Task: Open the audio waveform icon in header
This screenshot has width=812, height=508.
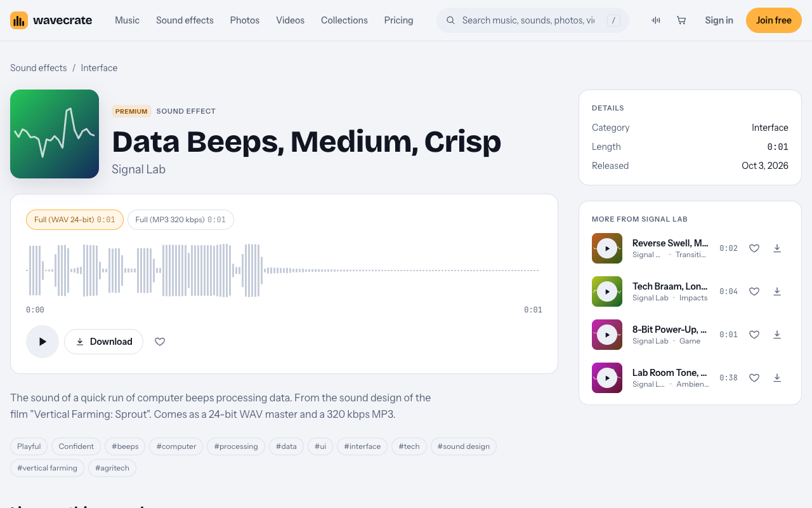Action: click(x=656, y=20)
